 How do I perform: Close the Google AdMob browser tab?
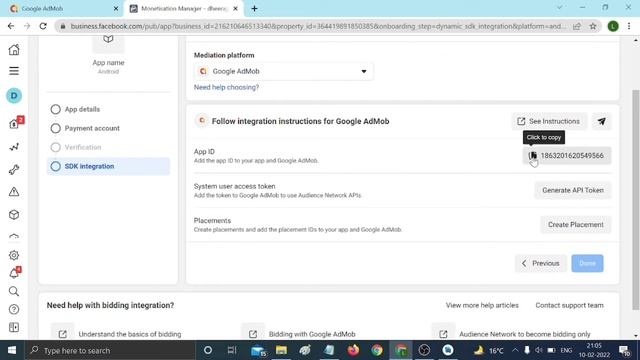(116, 8)
